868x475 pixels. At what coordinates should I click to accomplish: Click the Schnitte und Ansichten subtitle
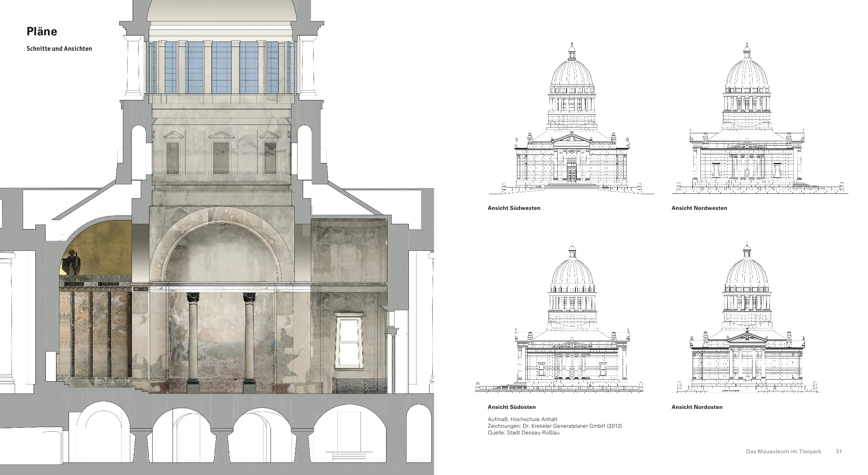tap(59, 49)
